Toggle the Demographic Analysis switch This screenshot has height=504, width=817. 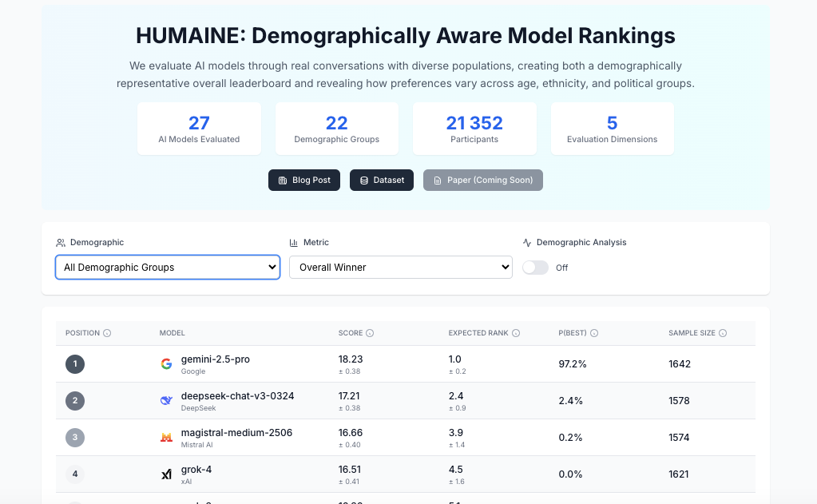pyautogui.click(x=536, y=268)
